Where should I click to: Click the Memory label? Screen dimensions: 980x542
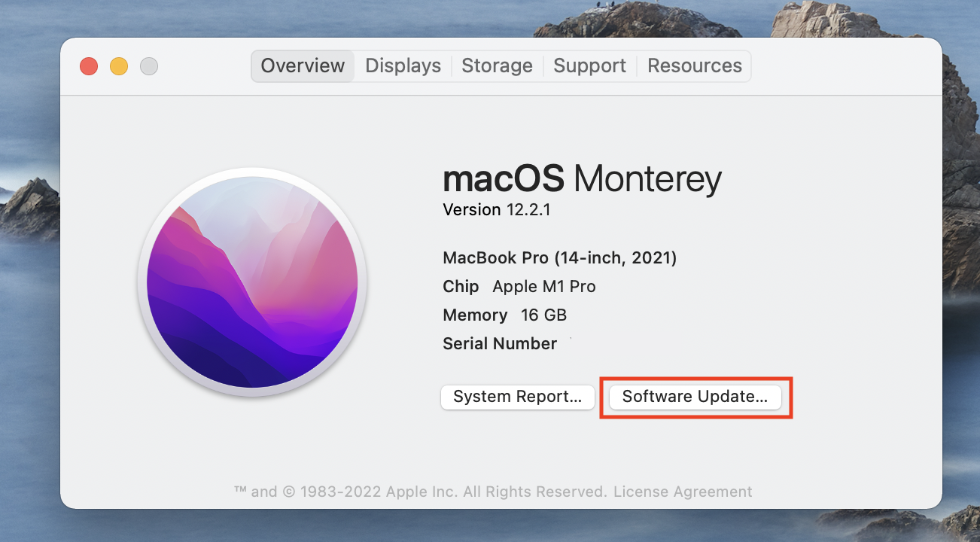(x=475, y=315)
